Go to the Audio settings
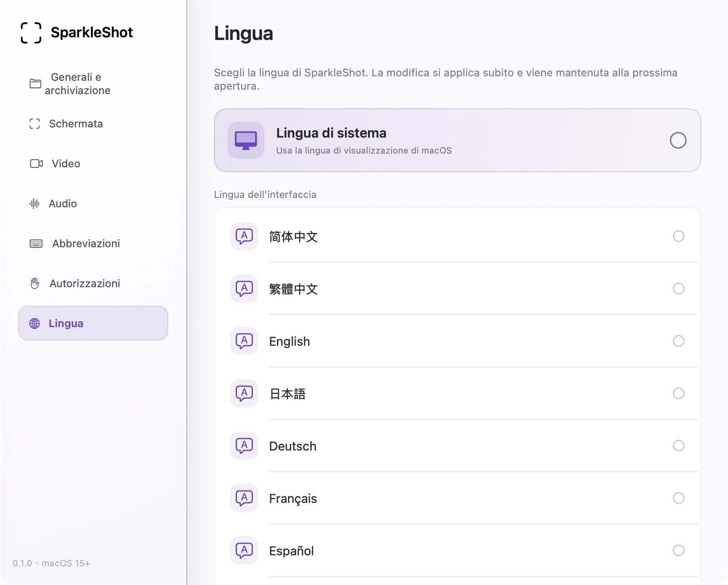 [x=93, y=203]
